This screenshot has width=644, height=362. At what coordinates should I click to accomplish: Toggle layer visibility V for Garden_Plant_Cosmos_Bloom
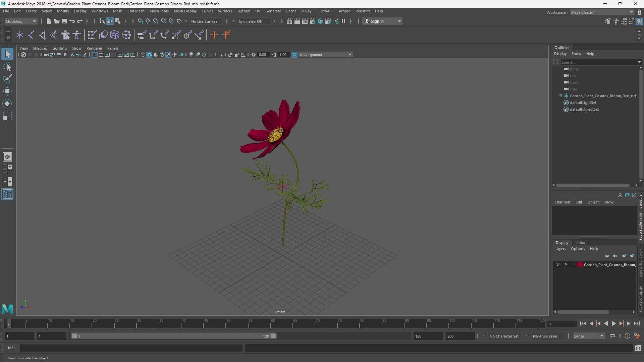click(558, 265)
